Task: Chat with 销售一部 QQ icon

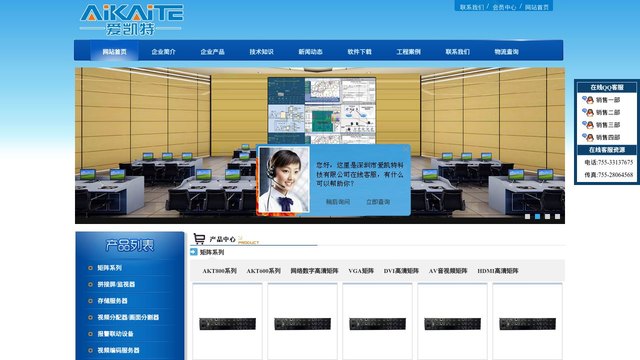Action: (588, 100)
